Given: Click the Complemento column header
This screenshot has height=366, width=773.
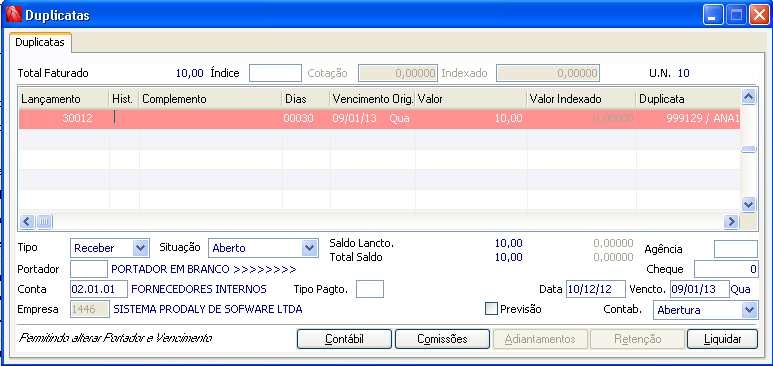Looking at the screenshot, I should pyautogui.click(x=211, y=99).
